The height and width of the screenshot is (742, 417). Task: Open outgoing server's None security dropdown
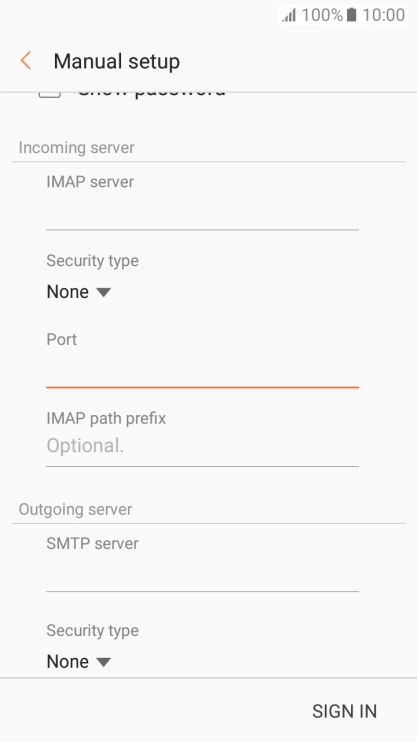(79, 662)
